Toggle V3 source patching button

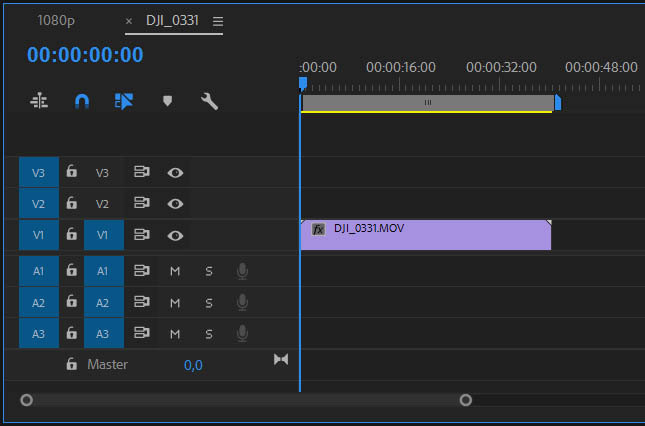39,173
